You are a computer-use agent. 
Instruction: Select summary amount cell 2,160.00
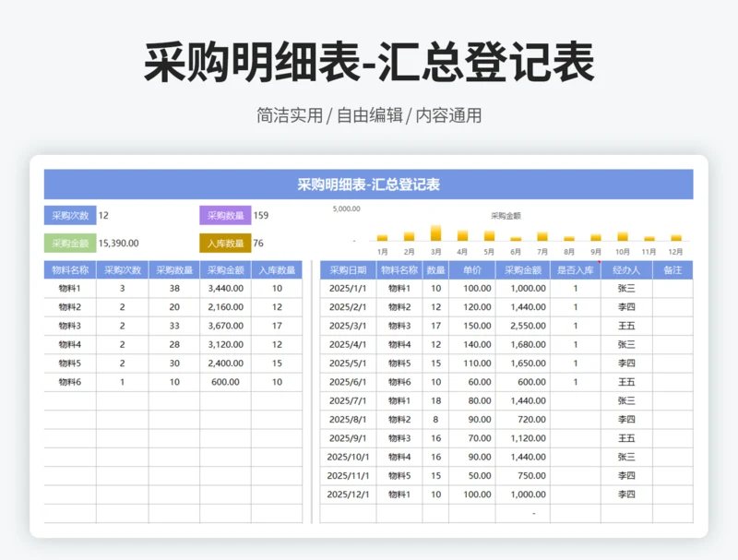coord(225,307)
